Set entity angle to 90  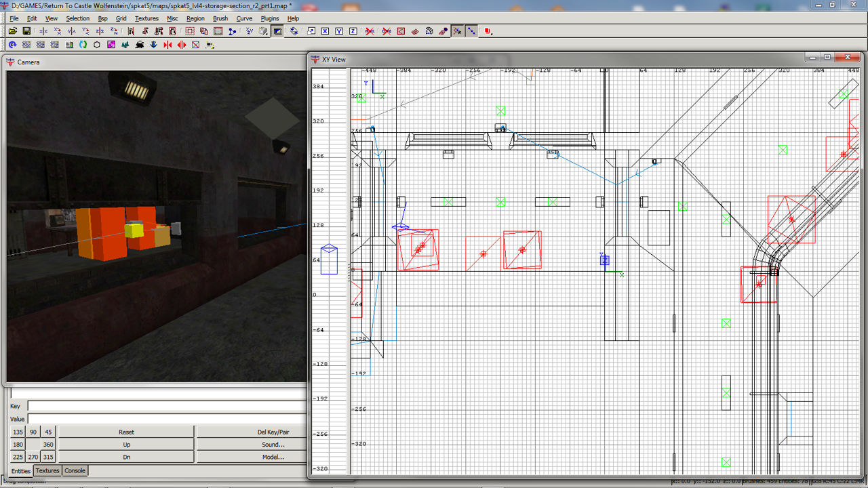click(33, 432)
